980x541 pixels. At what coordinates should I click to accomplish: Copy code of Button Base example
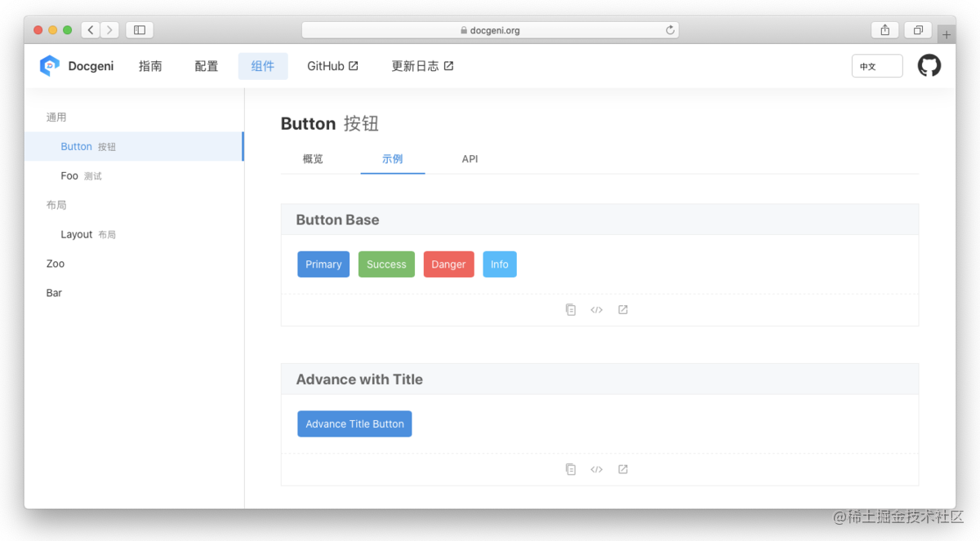point(571,310)
